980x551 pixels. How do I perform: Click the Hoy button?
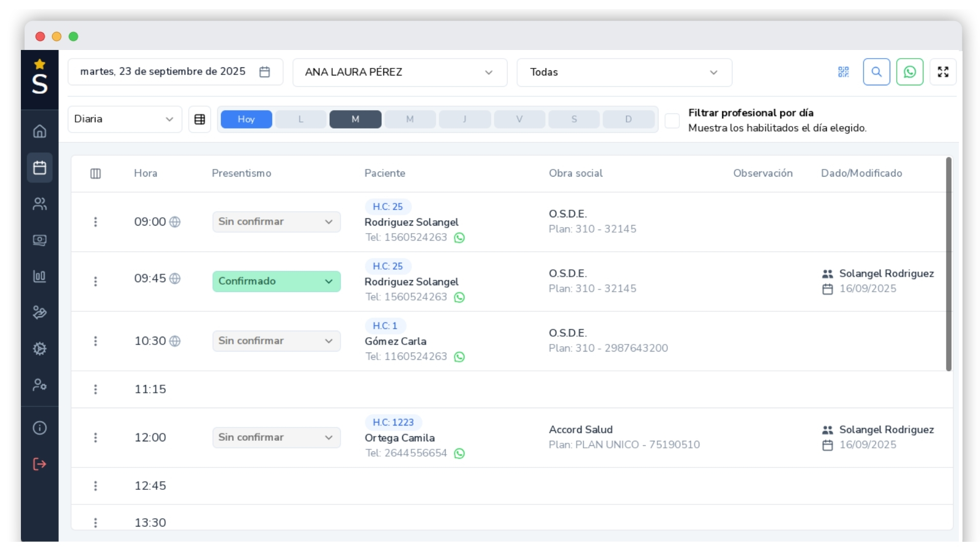246,119
